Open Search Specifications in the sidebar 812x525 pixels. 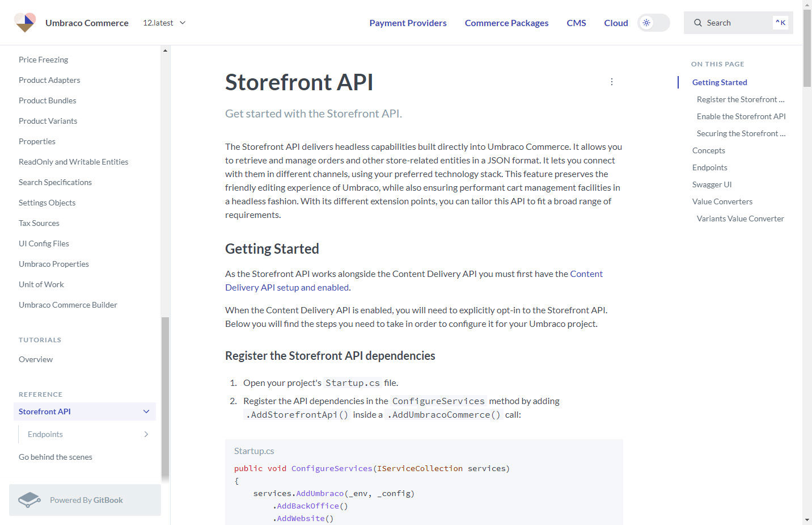55,182
